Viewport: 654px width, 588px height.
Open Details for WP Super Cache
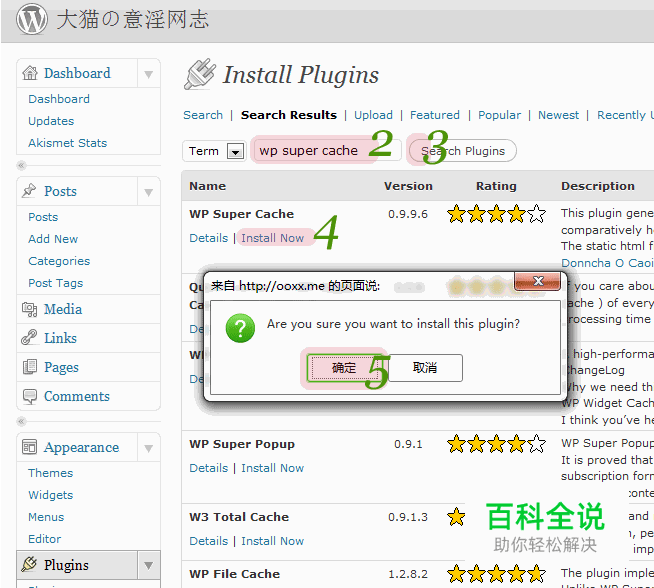pyautogui.click(x=209, y=238)
